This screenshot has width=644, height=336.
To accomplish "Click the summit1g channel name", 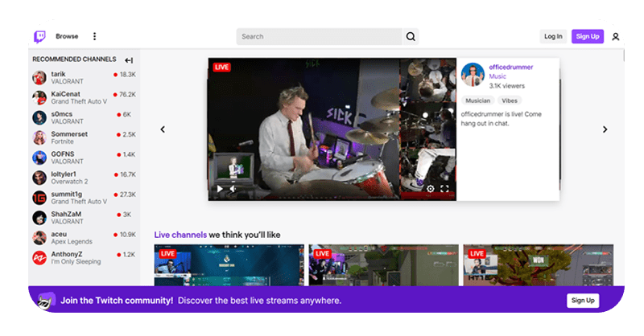I will [x=67, y=194].
